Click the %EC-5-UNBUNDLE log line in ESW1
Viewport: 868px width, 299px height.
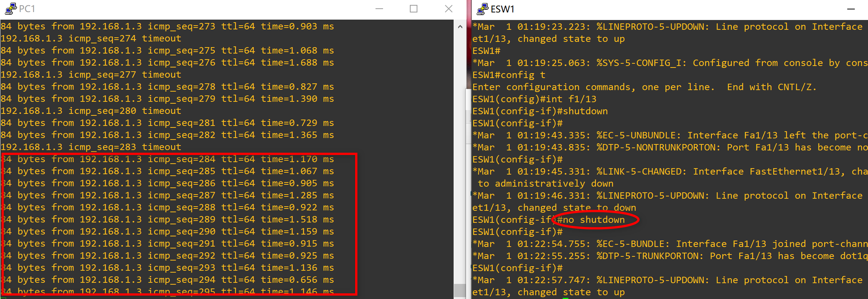point(670,135)
